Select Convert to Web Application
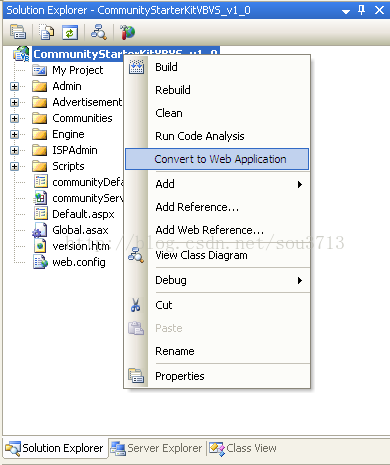390x465 pixels. [217, 159]
